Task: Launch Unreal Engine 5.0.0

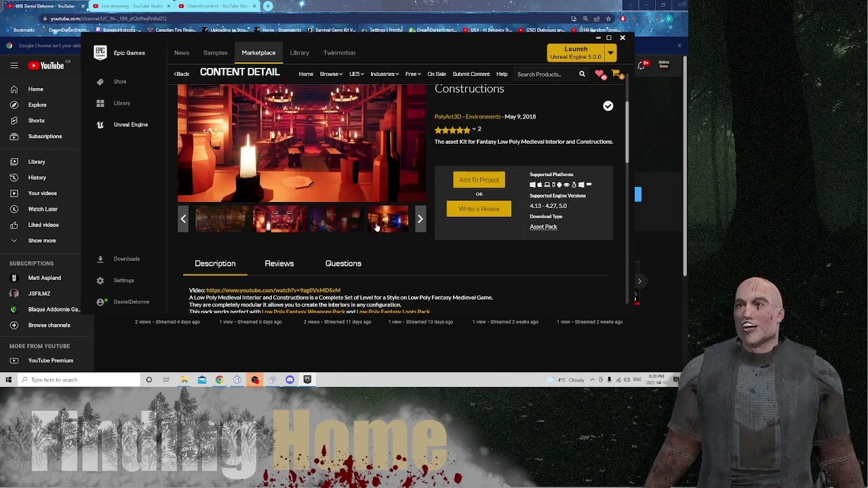Action: [x=576, y=53]
